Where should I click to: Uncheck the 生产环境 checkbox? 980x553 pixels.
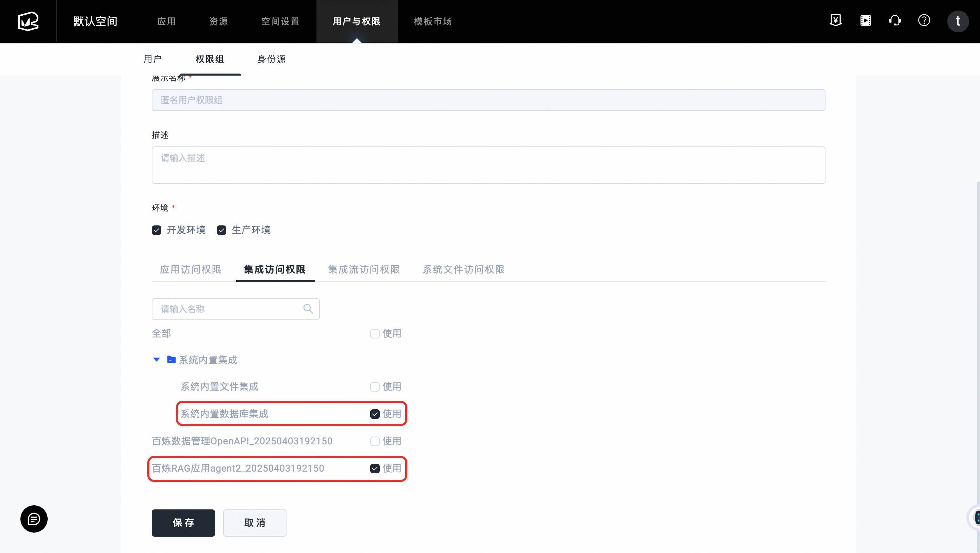[x=222, y=230]
